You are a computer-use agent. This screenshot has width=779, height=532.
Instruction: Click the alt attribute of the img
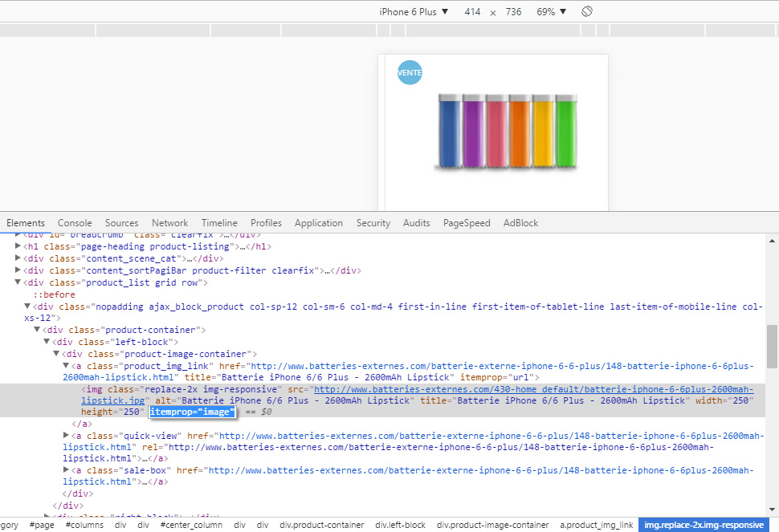click(x=284, y=400)
